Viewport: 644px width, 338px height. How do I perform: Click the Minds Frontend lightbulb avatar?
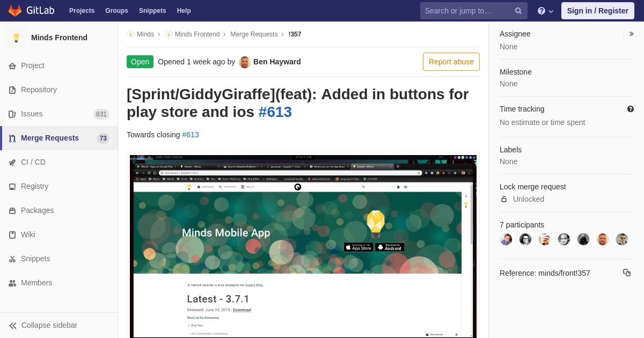pos(16,38)
